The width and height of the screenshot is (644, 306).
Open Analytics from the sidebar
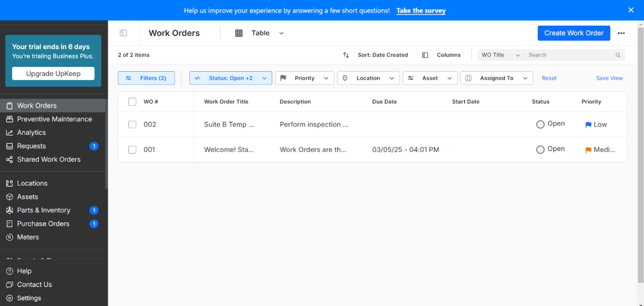click(x=31, y=133)
